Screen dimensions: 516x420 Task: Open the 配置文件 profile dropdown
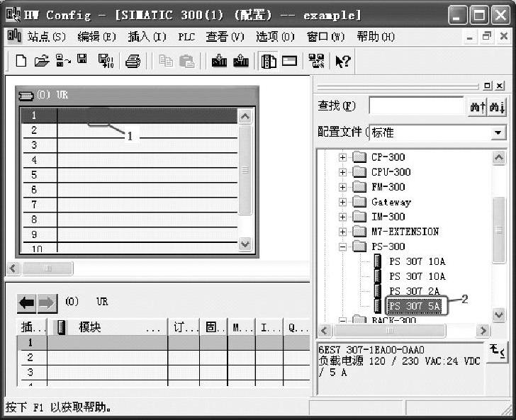(498, 132)
